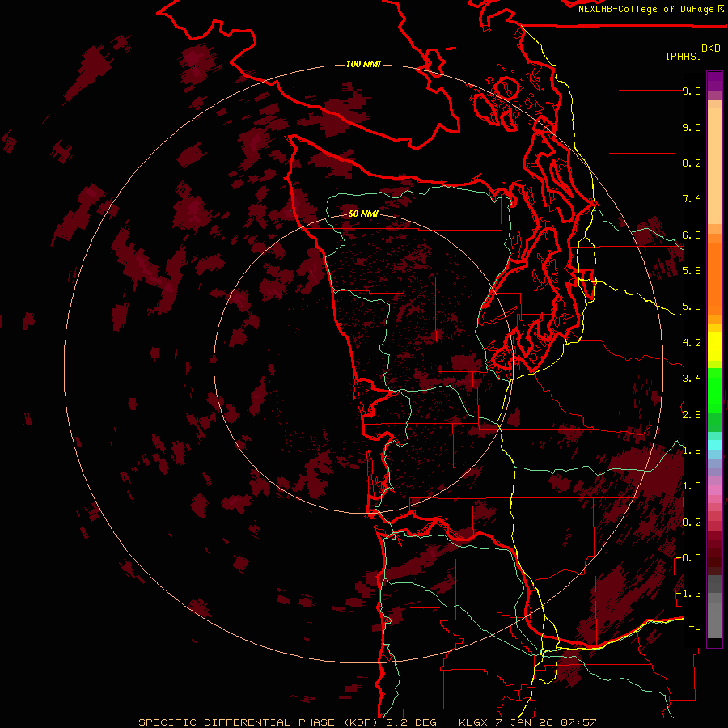Click the TH threshold label
The height and width of the screenshot is (728, 728).
coord(695,630)
